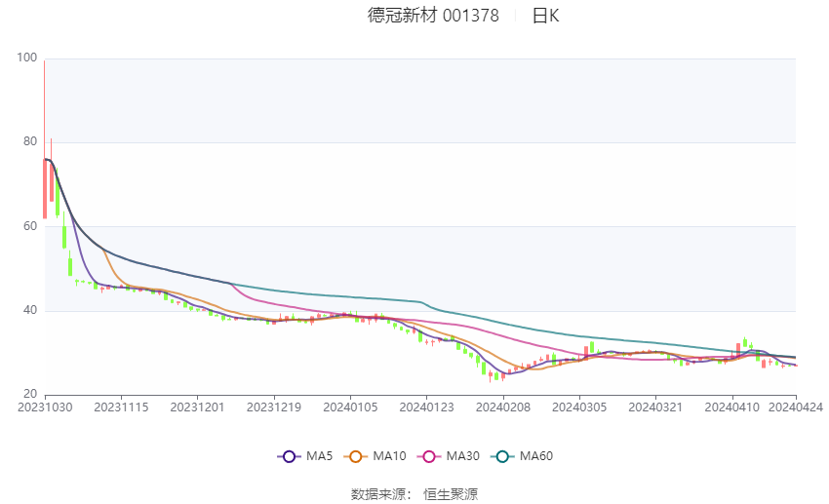Click the x-axis date 20231030
Screen dimensions: 829x504
click(x=45, y=407)
